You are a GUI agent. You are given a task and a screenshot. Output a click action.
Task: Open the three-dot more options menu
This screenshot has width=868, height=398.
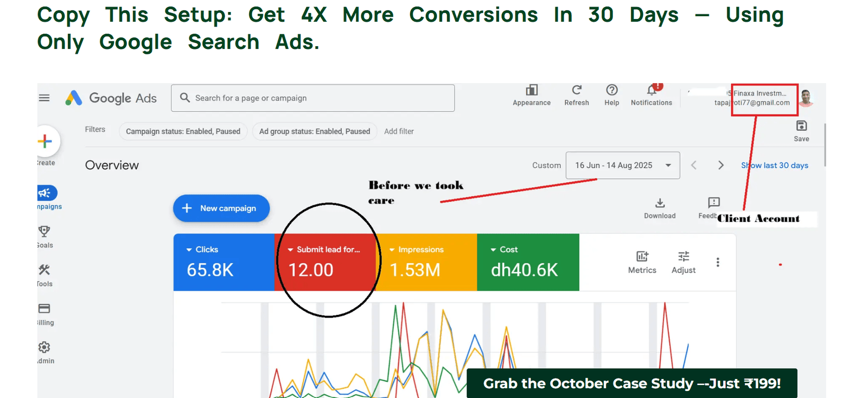pyautogui.click(x=718, y=262)
